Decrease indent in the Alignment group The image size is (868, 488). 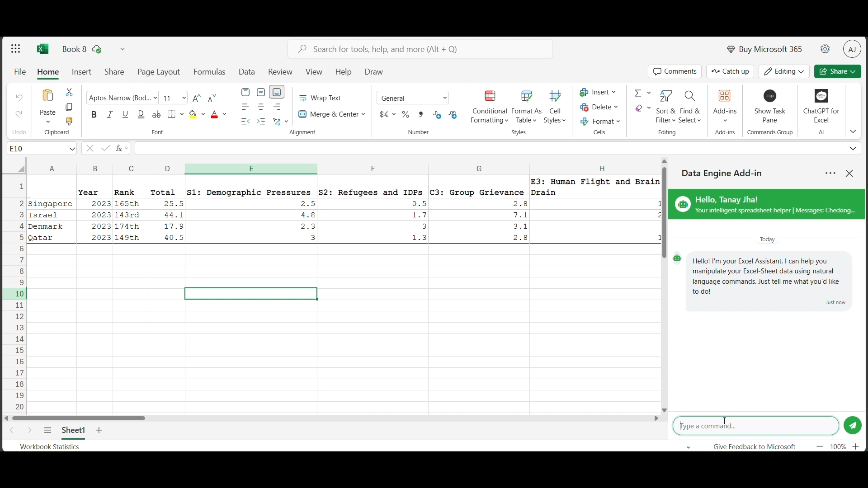coord(246,122)
